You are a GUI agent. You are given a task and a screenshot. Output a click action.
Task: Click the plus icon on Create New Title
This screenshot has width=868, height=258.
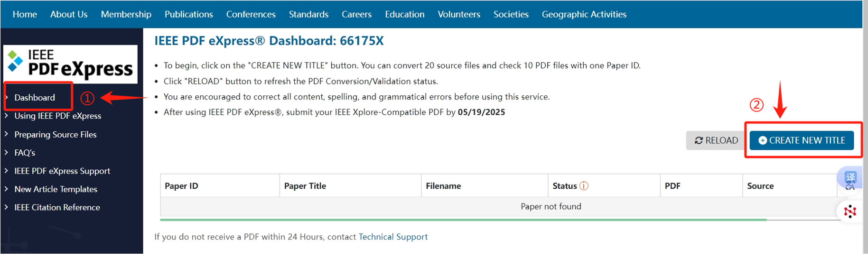pyautogui.click(x=763, y=140)
